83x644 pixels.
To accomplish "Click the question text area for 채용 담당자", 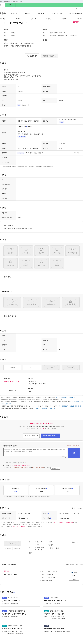I will point(35,452).
